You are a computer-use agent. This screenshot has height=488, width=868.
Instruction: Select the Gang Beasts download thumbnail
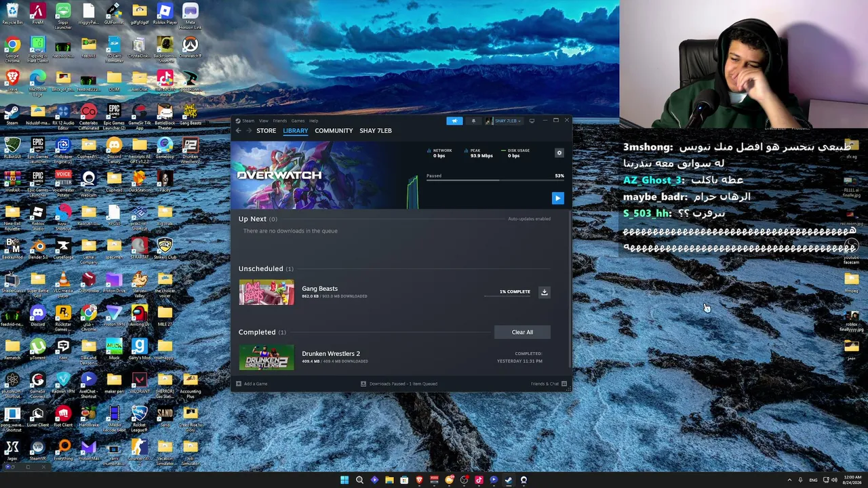pos(267,292)
